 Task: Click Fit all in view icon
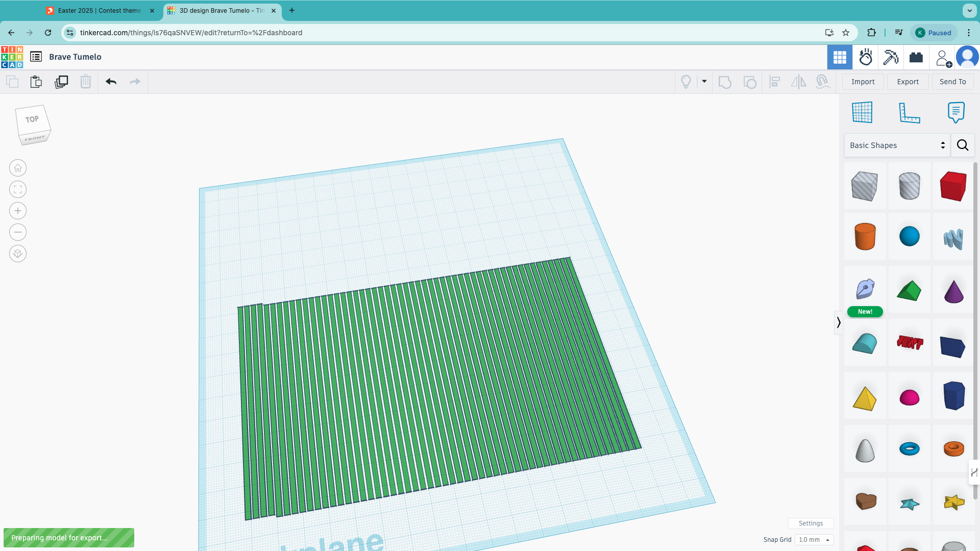(18, 189)
